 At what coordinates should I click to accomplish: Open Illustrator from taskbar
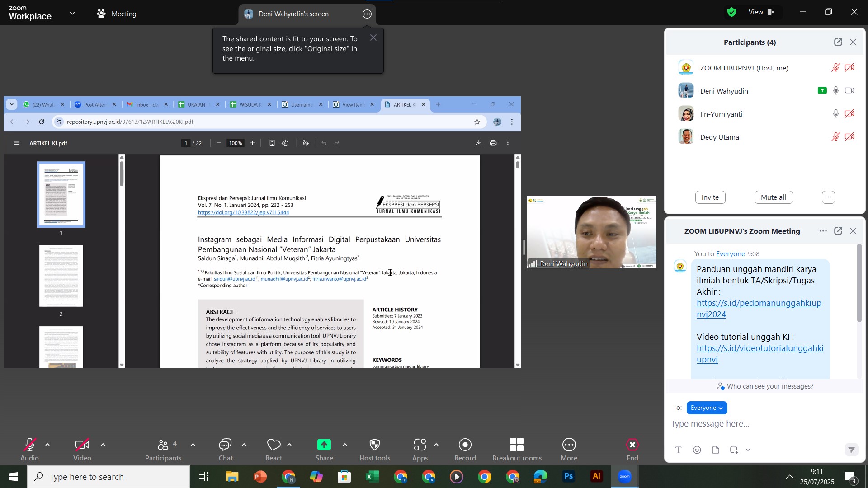pos(597,477)
